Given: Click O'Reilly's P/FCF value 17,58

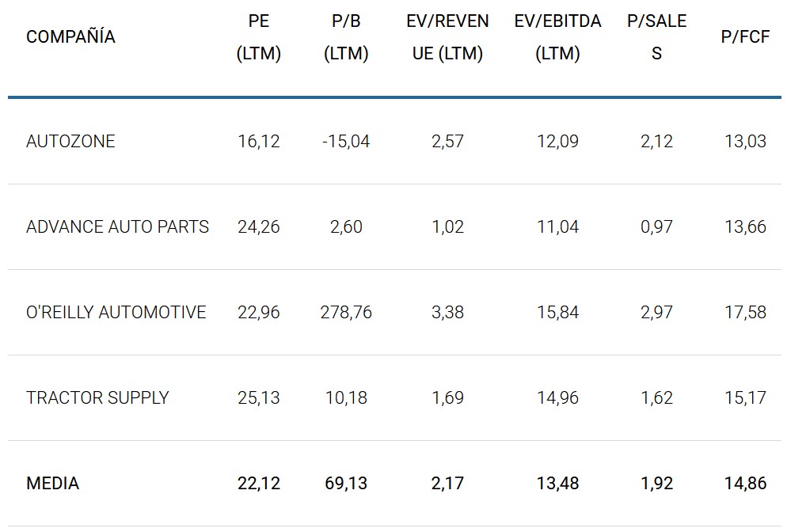Looking at the screenshot, I should (x=745, y=313).
